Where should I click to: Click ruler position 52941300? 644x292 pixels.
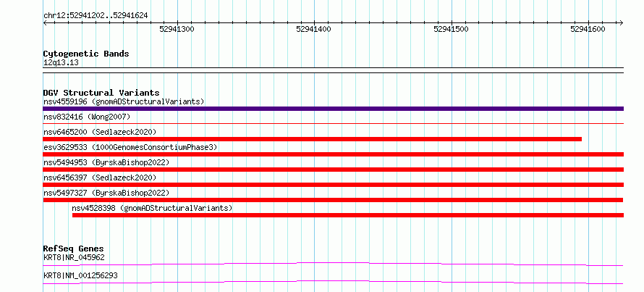point(177,30)
